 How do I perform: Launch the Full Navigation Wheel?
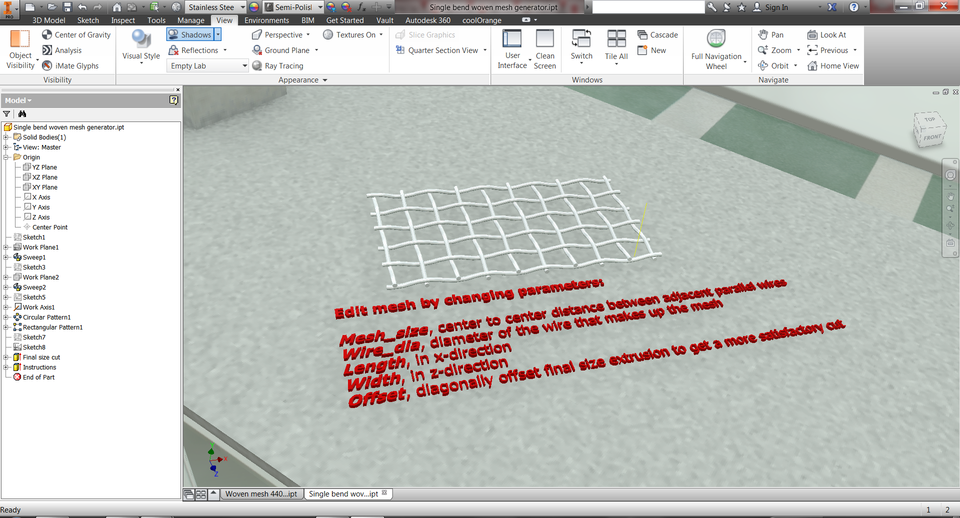(716, 50)
